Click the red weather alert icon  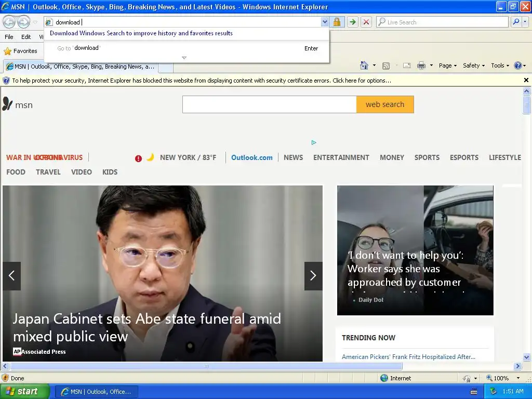(138, 158)
